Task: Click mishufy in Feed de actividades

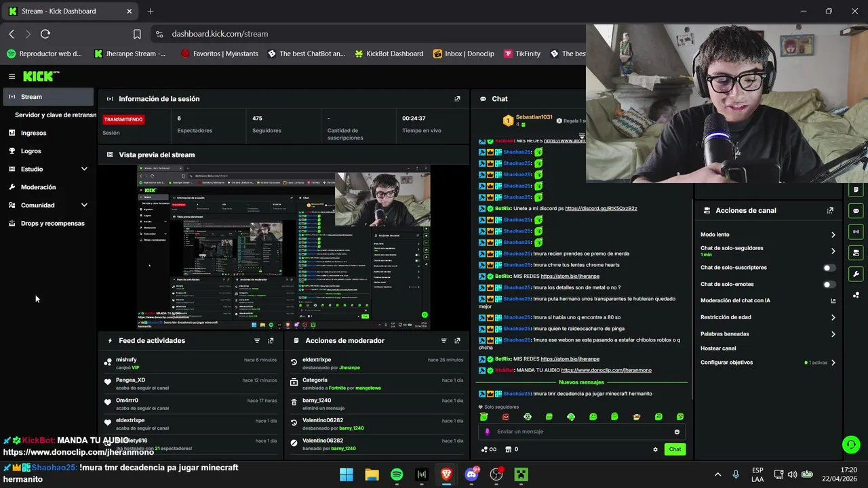Action: [126, 360]
